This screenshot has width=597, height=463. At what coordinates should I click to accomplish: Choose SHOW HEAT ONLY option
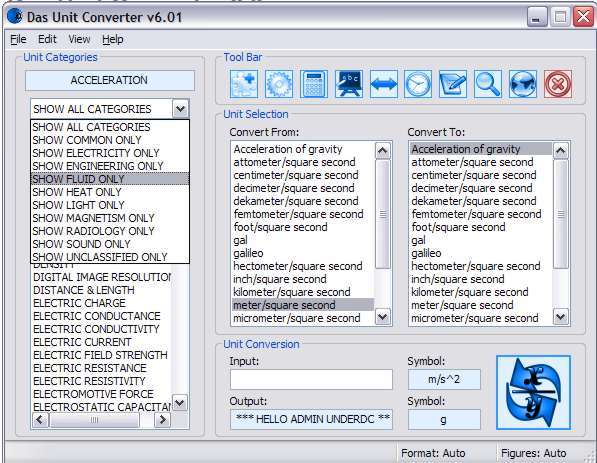pyautogui.click(x=110, y=192)
